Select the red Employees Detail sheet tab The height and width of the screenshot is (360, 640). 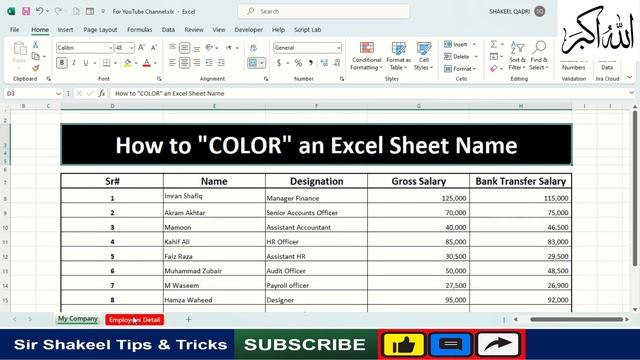[x=135, y=320]
